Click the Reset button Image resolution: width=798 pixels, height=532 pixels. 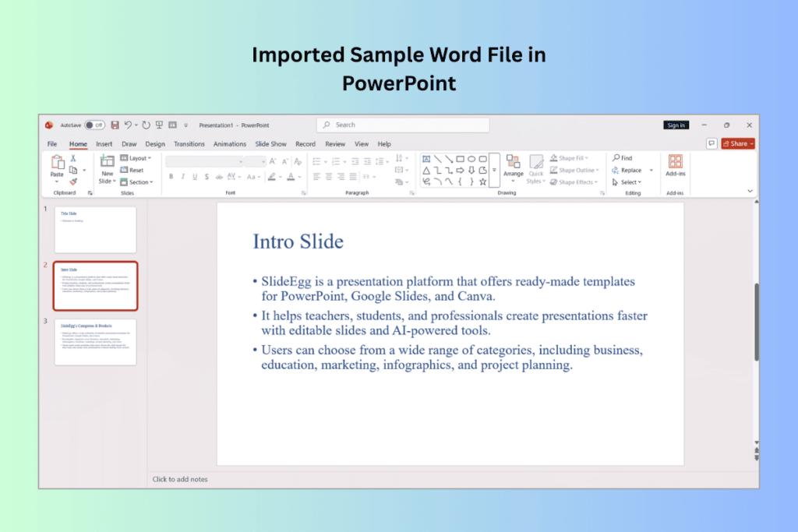point(132,170)
